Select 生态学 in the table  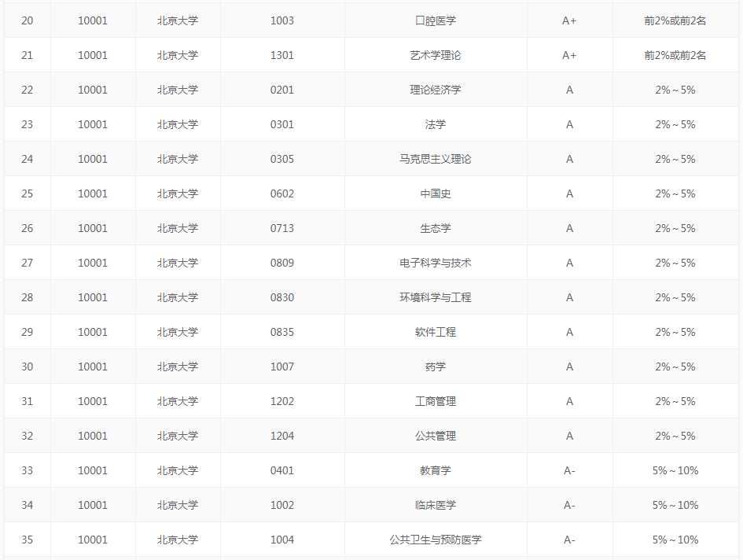[x=436, y=228]
